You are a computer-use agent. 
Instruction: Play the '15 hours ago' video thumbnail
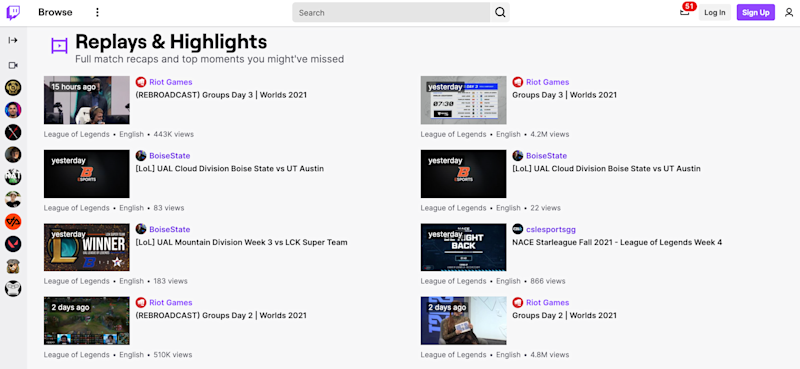87,100
